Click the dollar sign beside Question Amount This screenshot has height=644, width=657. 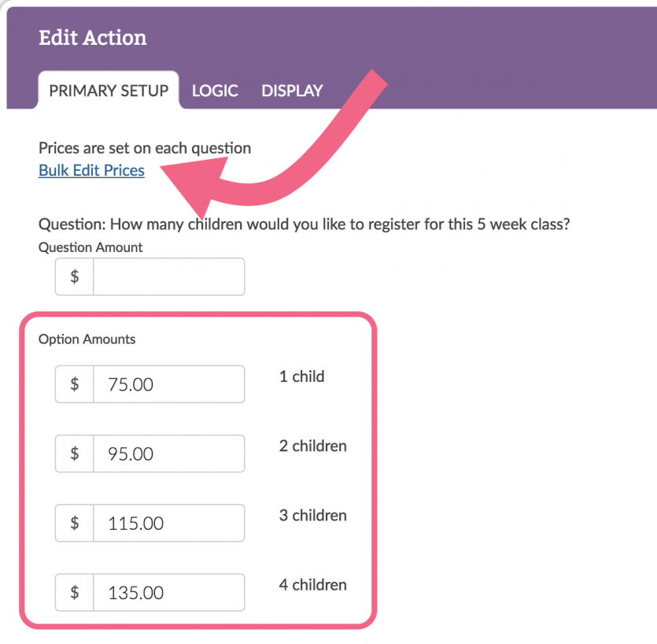coord(73,276)
